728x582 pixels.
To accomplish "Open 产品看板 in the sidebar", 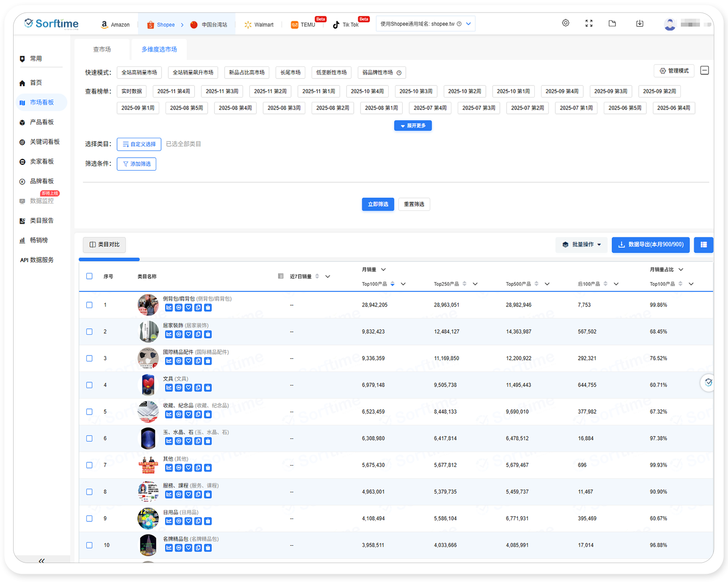I will (42, 122).
